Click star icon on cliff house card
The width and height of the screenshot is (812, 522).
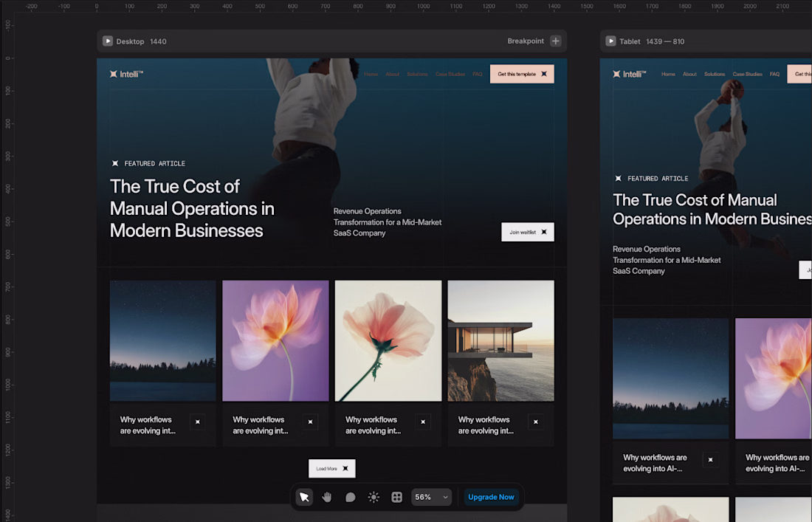click(535, 422)
